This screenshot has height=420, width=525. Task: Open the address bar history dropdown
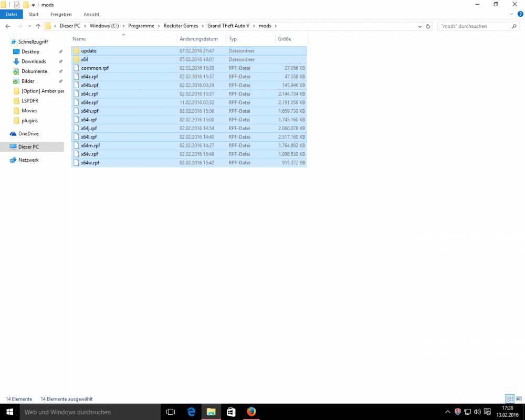tap(420, 26)
